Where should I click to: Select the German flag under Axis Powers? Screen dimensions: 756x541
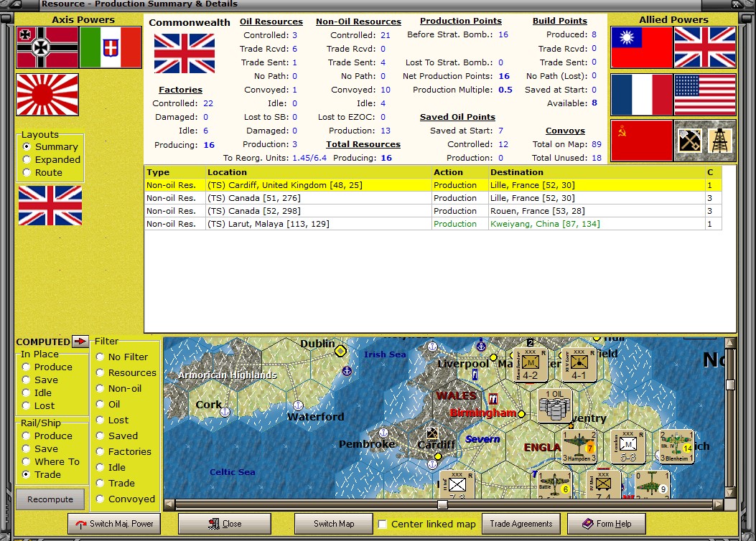(47, 47)
